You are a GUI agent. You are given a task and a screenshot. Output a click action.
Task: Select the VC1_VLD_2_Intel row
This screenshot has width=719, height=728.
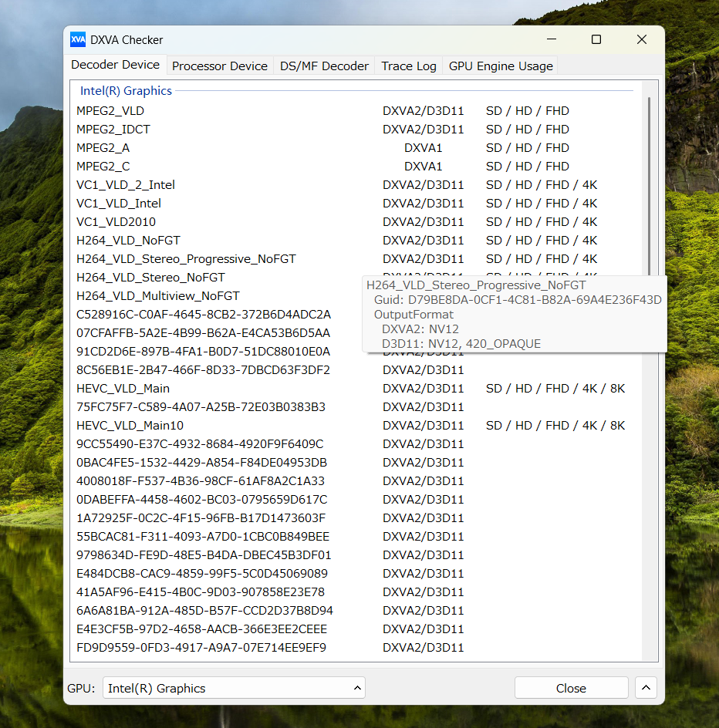pyautogui.click(x=356, y=185)
